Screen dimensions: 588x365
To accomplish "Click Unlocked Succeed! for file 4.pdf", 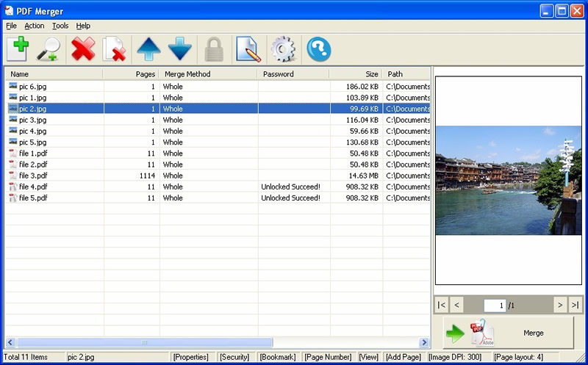I will pyautogui.click(x=290, y=187).
